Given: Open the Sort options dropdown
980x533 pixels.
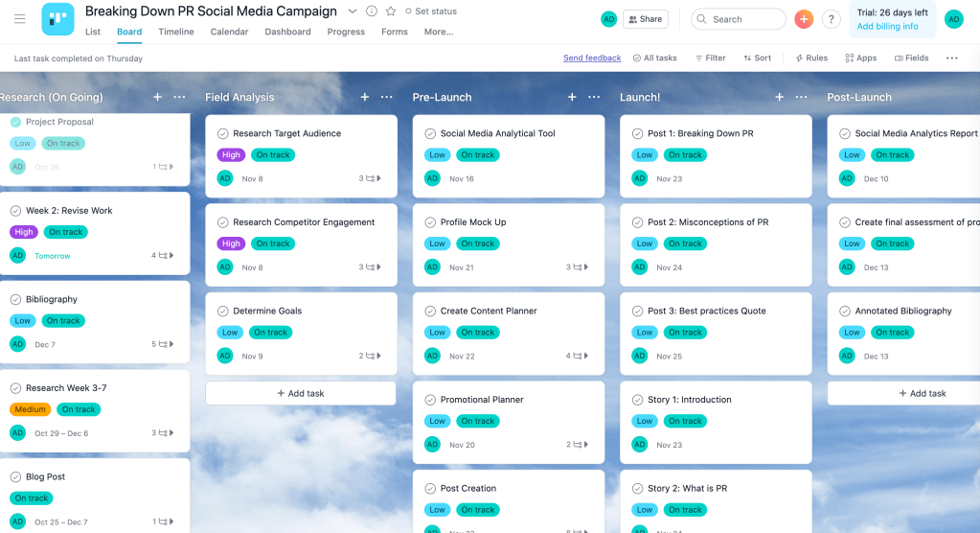Looking at the screenshot, I should click(757, 58).
